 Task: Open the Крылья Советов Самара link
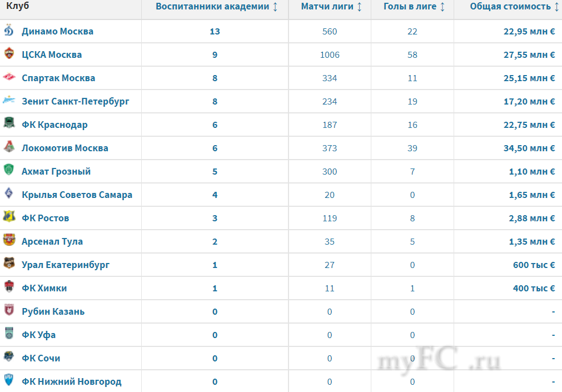pos(77,195)
